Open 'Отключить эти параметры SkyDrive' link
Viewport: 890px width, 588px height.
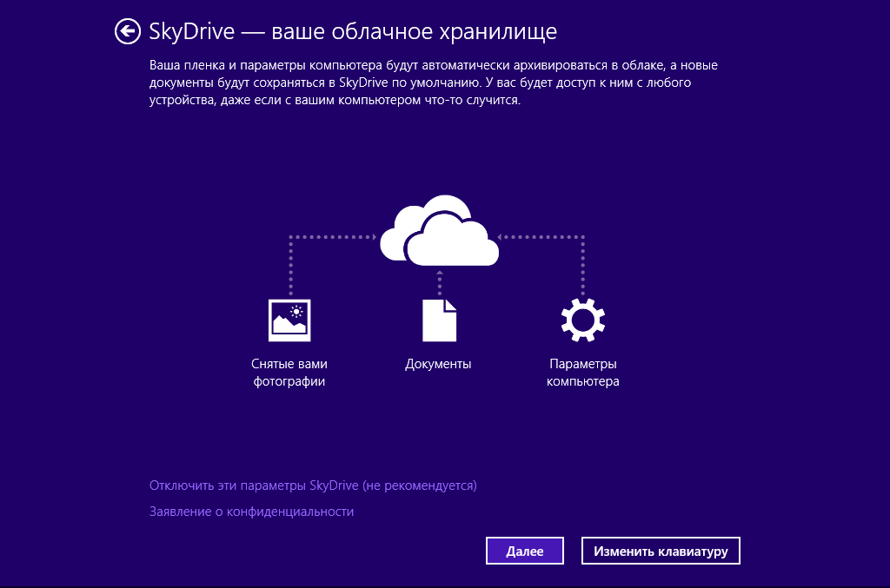coord(313,486)
